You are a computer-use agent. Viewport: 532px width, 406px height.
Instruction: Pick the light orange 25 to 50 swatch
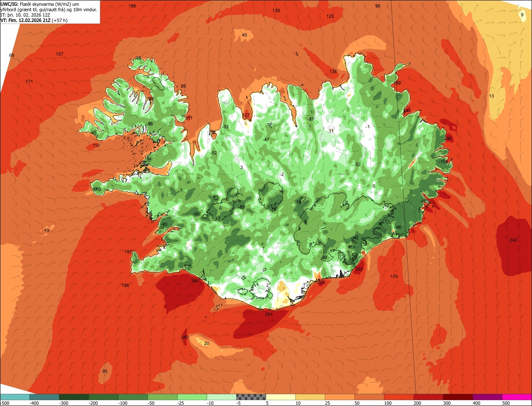tap(340, 397)
